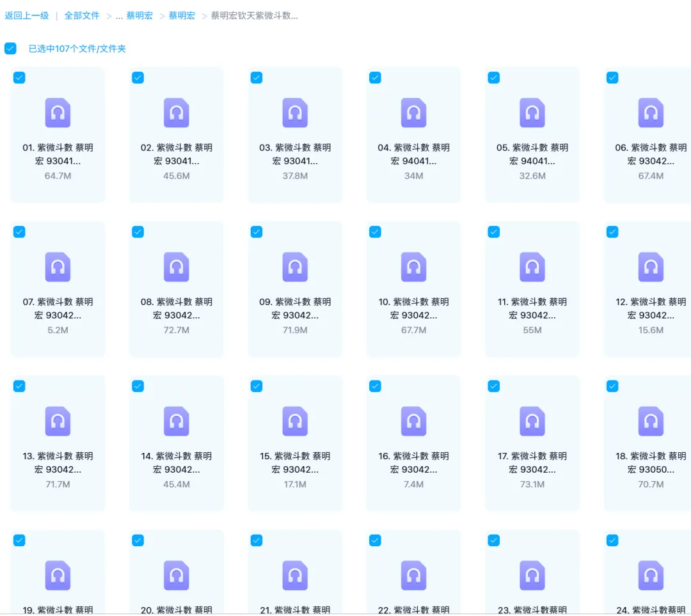Open audio file 06 by its headphone icon
Screen dimensions: 691x616
click(651, 113)
